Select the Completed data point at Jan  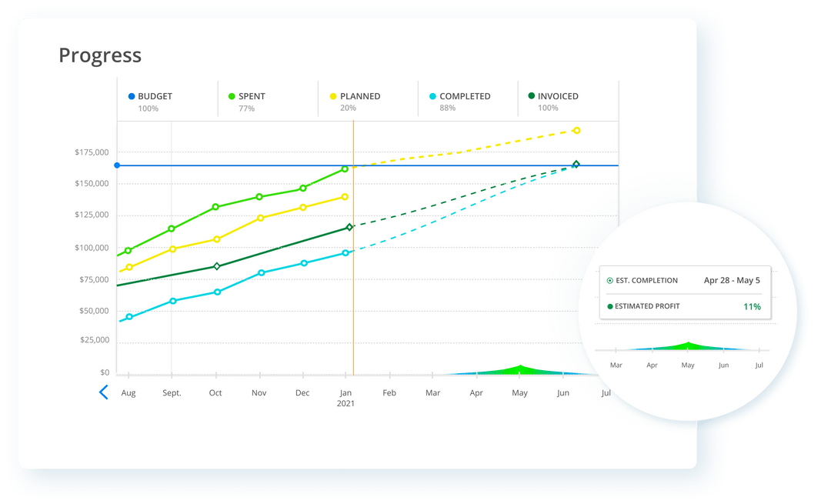tap(345, 253)
